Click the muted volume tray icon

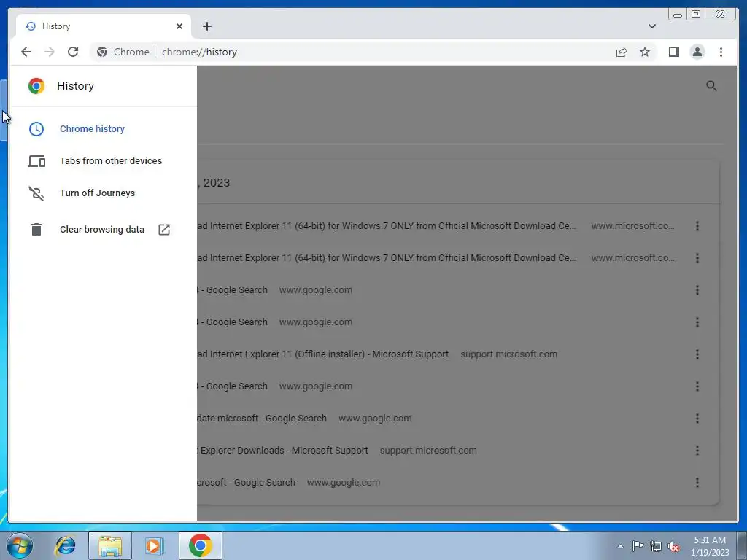pos(673,546)
